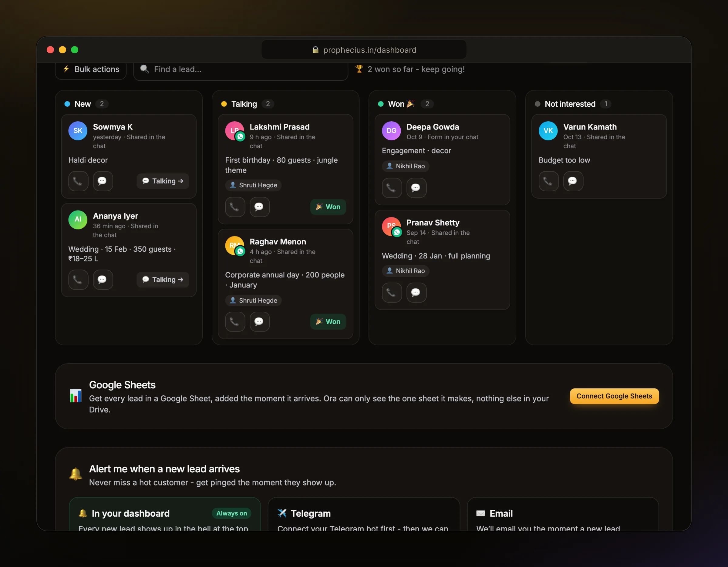Click the VK avatar for Varun Kamath
The image size is (728, 567).
[548, 131]
